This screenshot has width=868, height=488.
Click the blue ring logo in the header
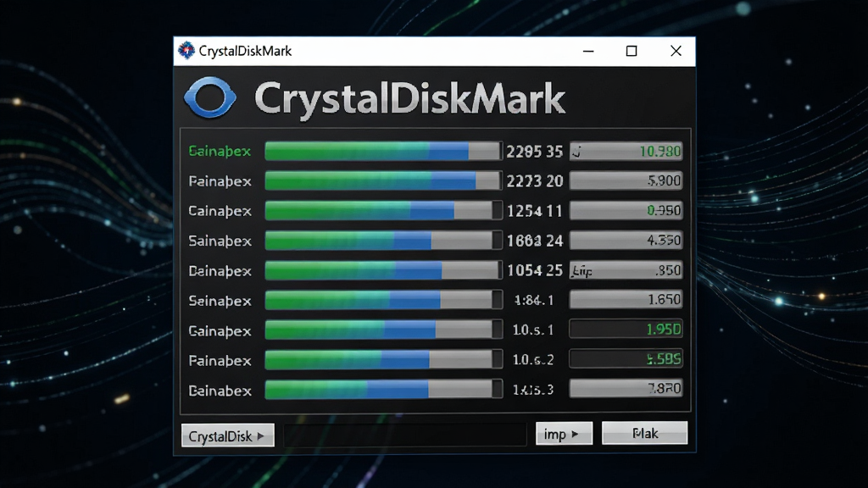click(x=210, y=97)
